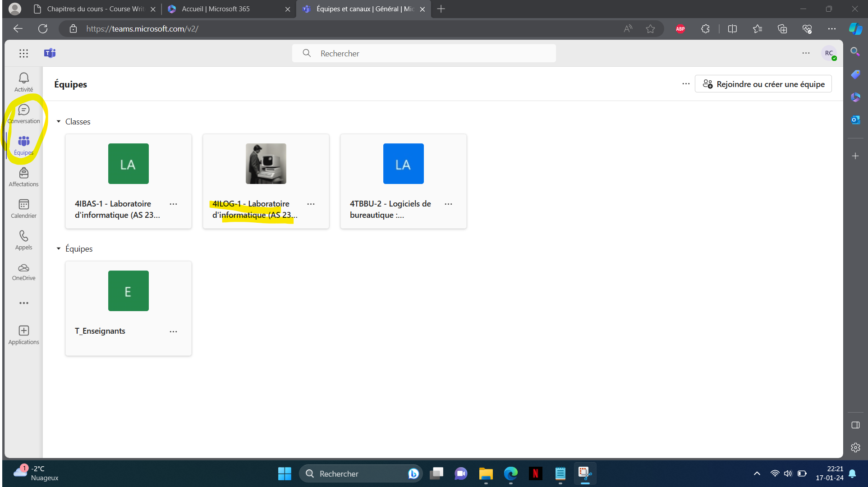Screen dimensions: 868x487
Task: Collapse the Classes section
Action: coord(58,122)
